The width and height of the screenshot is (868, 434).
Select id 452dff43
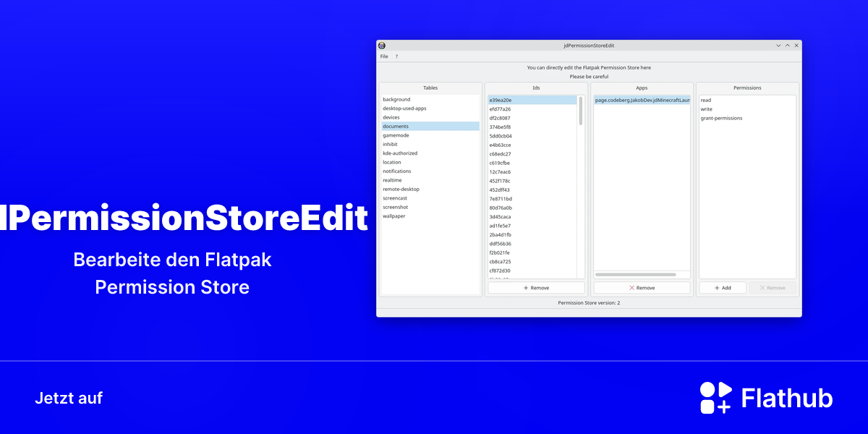532,190
